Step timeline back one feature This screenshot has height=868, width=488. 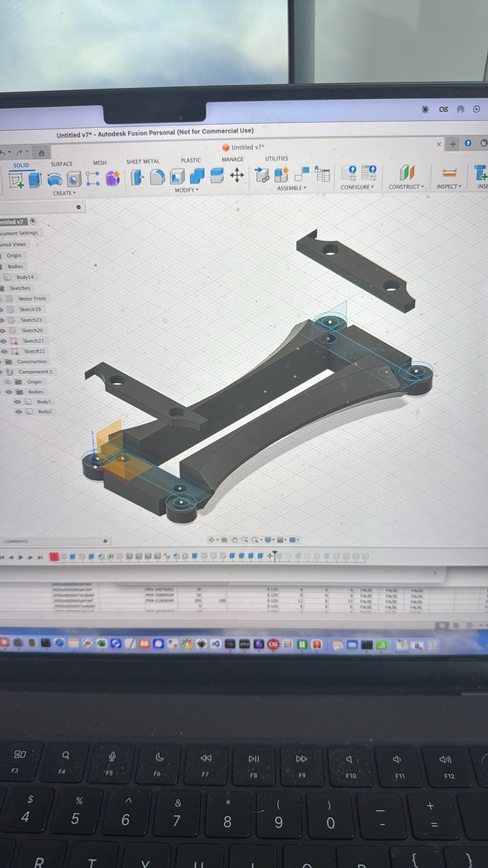[11, 557]
